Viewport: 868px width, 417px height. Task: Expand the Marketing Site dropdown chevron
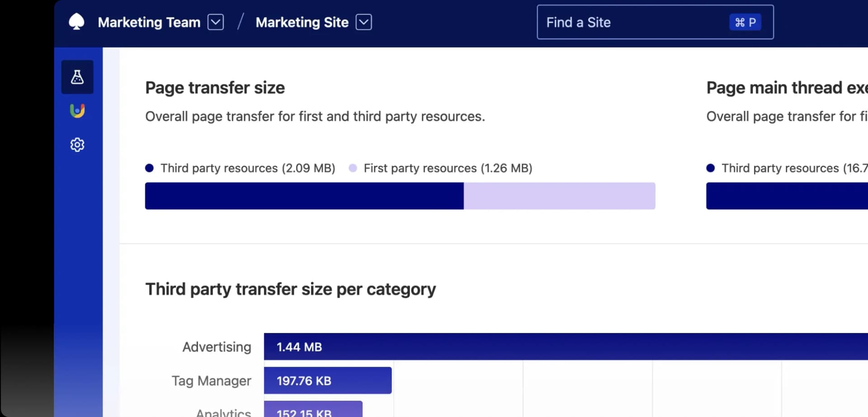[363, 22]
